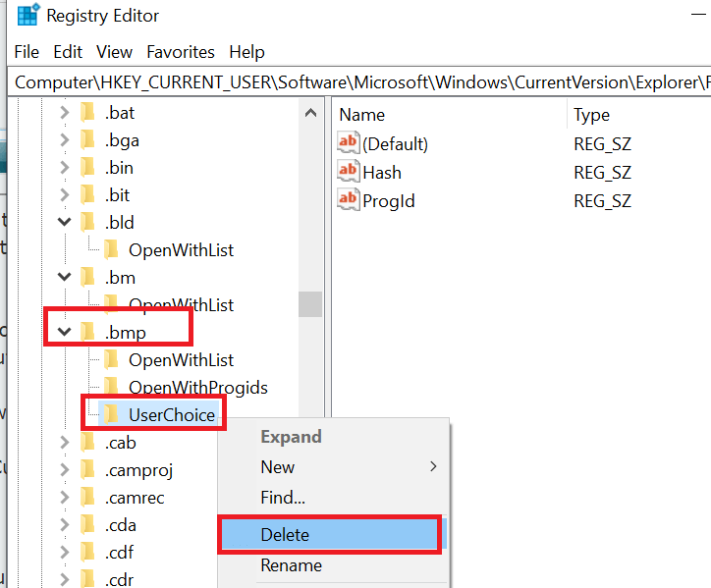The height and width of the screenshot is (588, 711).
Task: Select the OpenWithProgids key label
Action: coord(198,388)
